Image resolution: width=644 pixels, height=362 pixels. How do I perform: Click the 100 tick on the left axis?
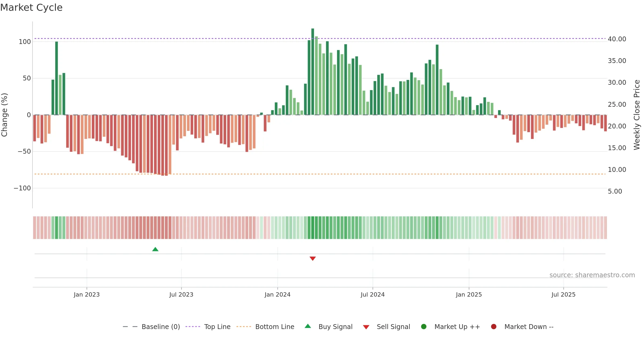25,42
